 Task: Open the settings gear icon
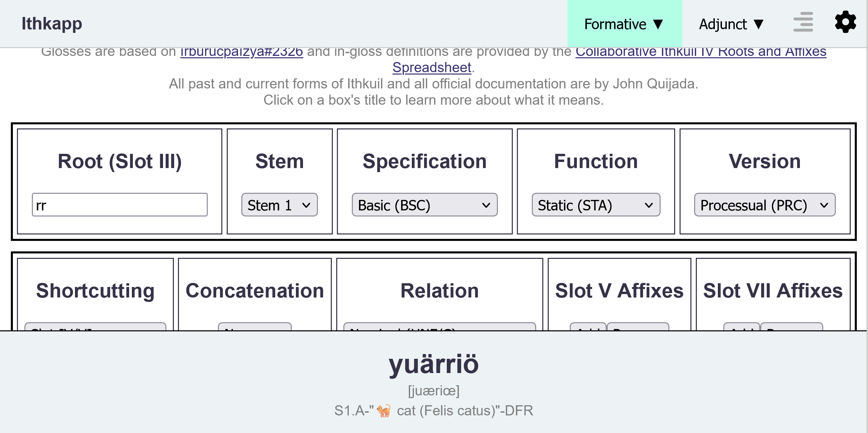(x=845, y=22)
